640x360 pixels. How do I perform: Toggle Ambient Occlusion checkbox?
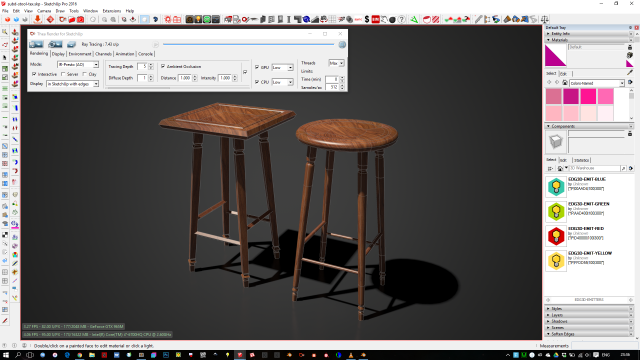click(x=163, y=66)
